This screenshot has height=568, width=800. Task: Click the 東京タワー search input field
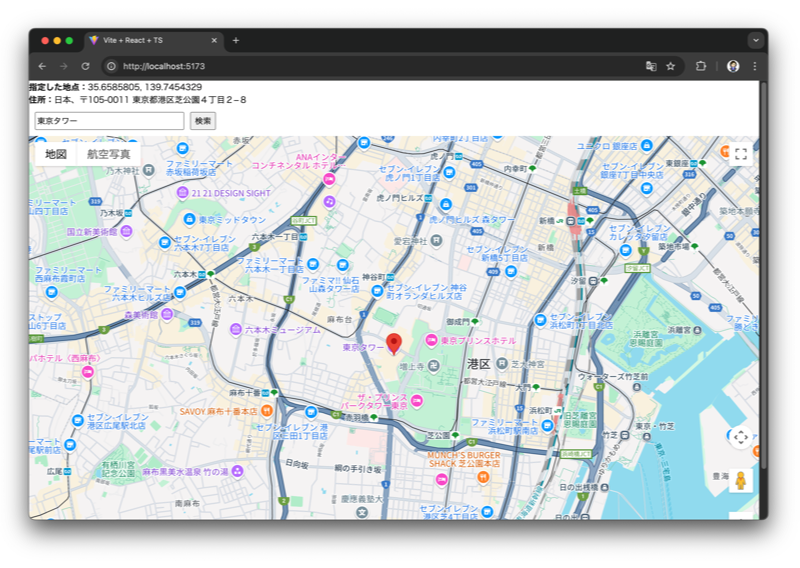click(109, 121)
